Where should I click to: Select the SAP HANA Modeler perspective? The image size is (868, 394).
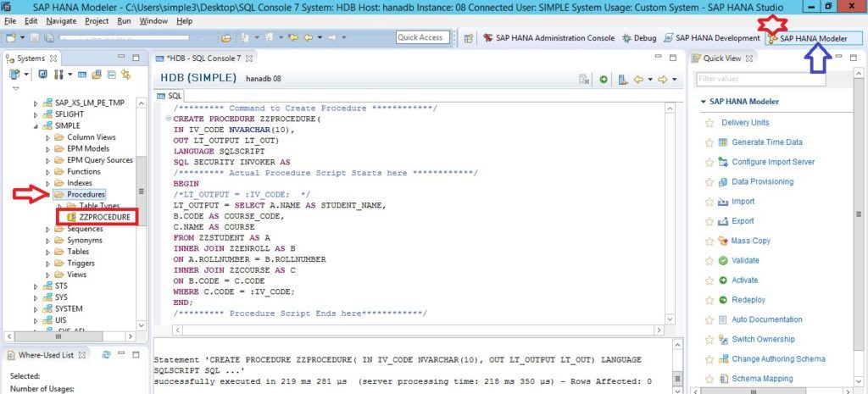pos(814,39)
